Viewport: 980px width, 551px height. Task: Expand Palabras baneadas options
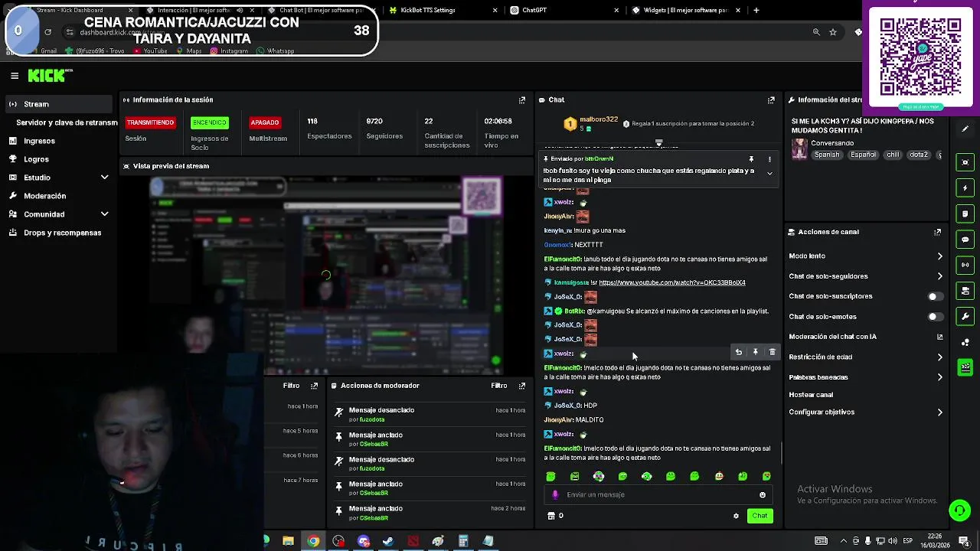coord(940,377)
